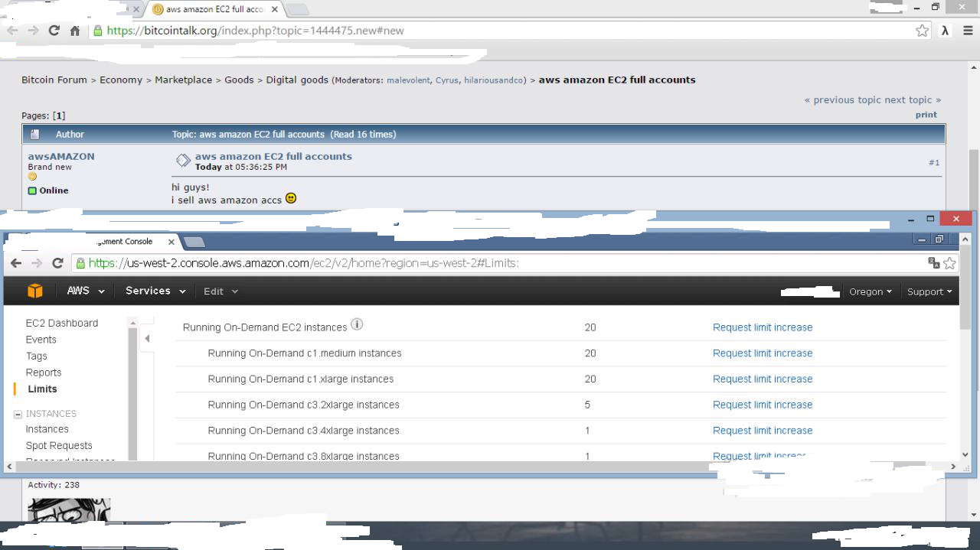Open Events in the sidebar
980x550 pixels.
click(41, 340)
